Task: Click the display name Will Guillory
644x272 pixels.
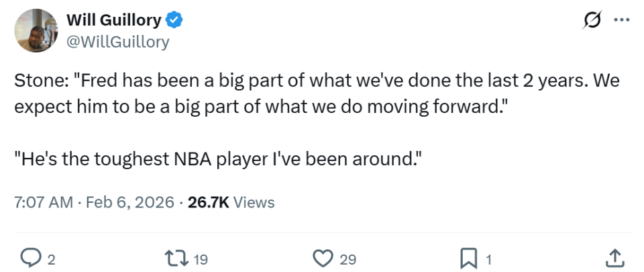Action: coord(113,21)
